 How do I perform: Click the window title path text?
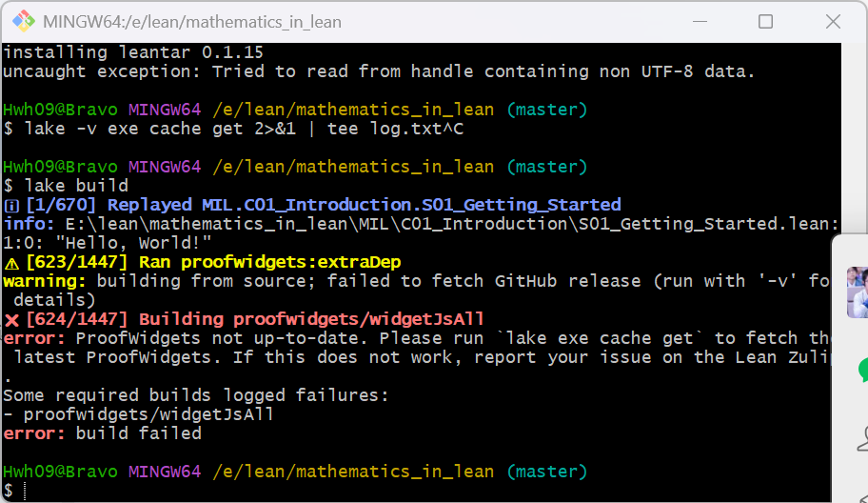192,22
